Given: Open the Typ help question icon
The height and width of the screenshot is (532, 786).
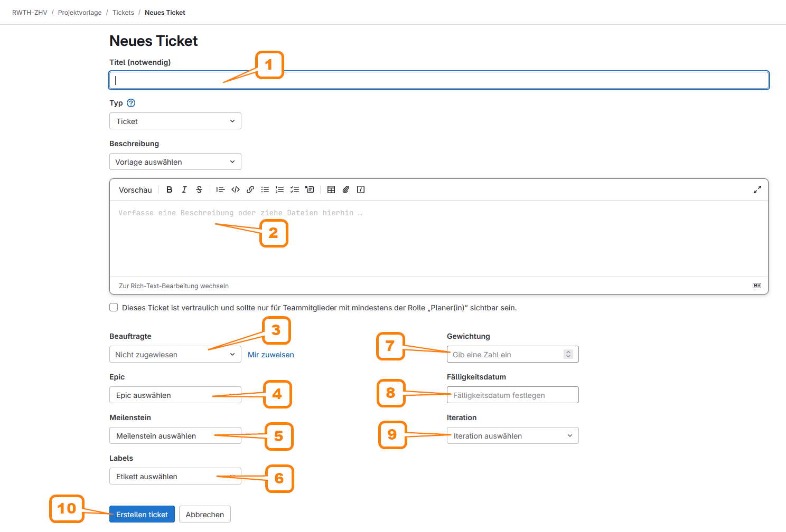Looking at the screenshot, I should pyautogui.click(x=131, y=103).
